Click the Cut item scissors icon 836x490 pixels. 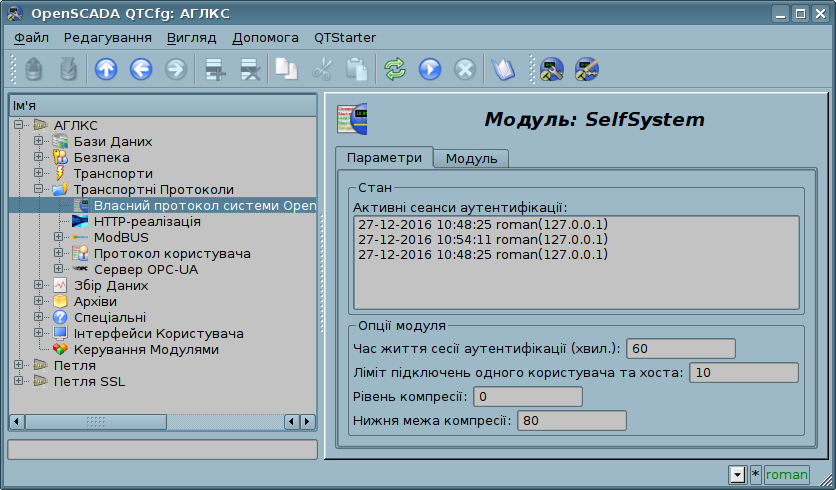coord(321,69)
